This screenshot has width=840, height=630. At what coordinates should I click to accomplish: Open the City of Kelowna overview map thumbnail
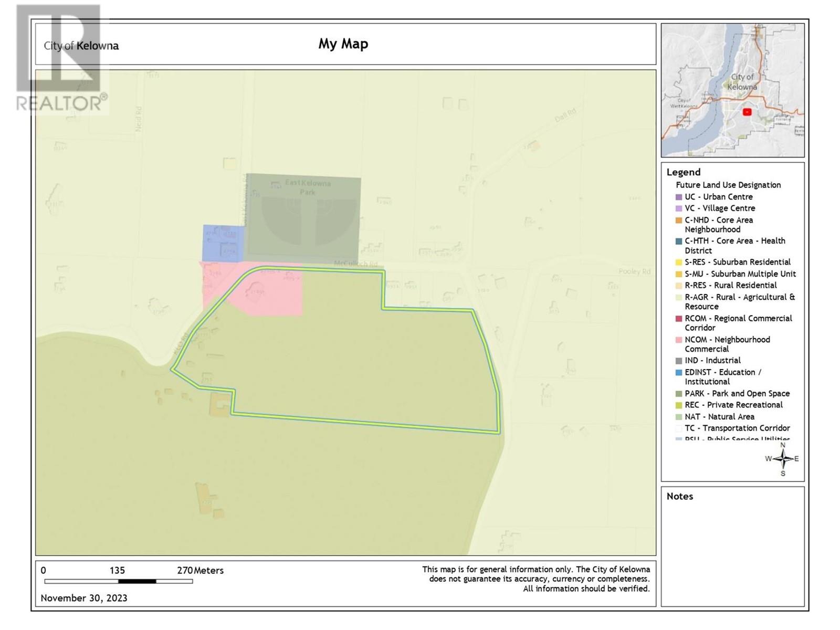pos(732,90)
